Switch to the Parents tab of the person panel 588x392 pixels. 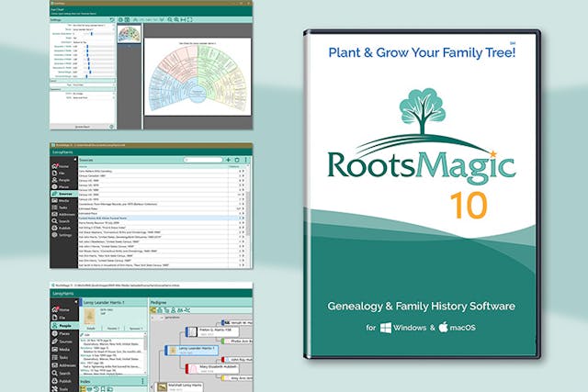[x=113, y=329]
